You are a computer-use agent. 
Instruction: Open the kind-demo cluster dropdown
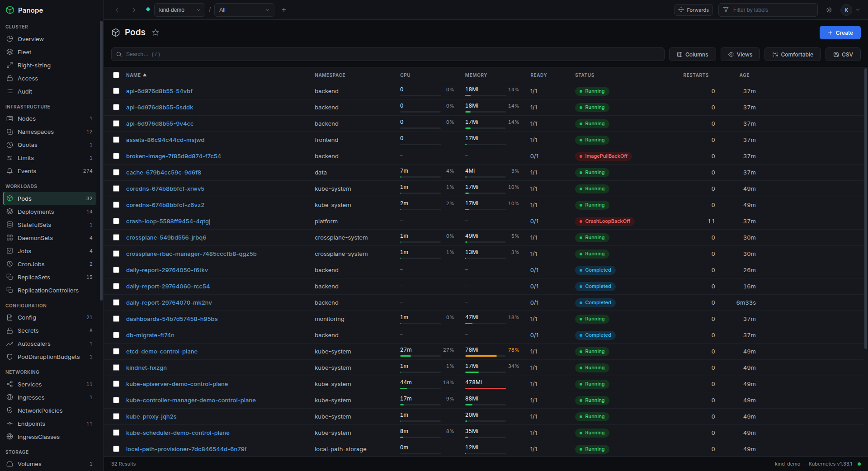179,10
